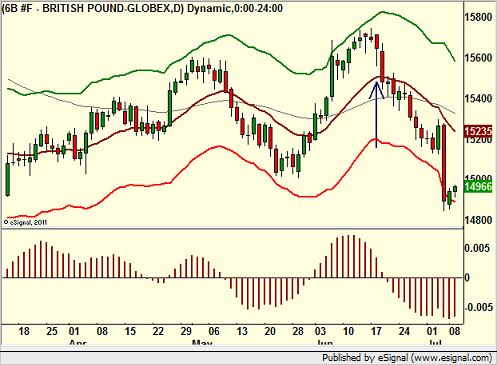Click the date label 18 on the time axis
497x365 pixels.
24,331
